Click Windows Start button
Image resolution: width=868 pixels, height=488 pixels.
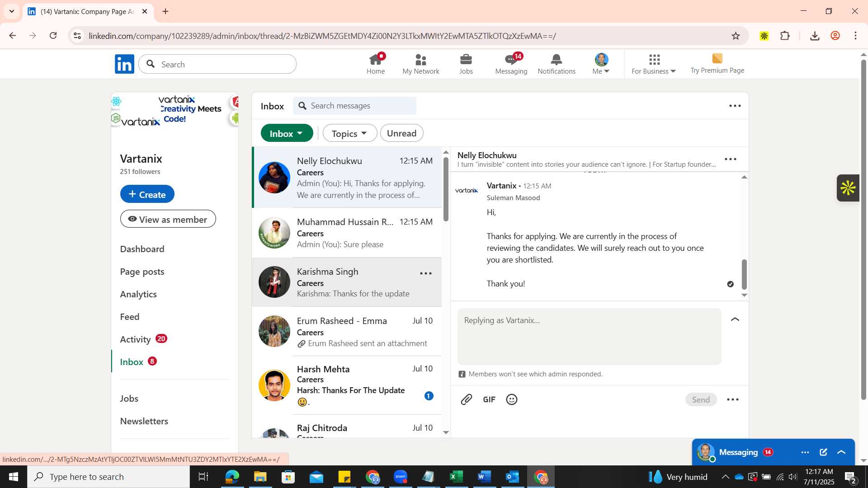pyautogui.click(x=13, y=477)
